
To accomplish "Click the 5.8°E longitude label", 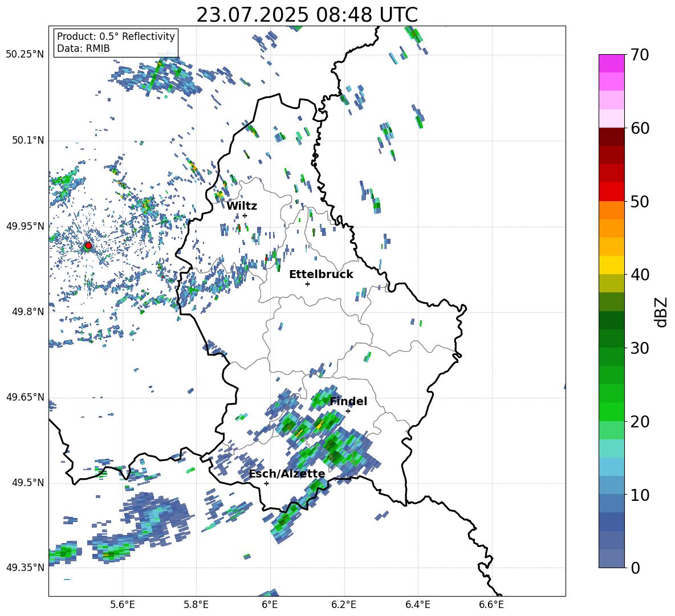I will click(196, 605).
